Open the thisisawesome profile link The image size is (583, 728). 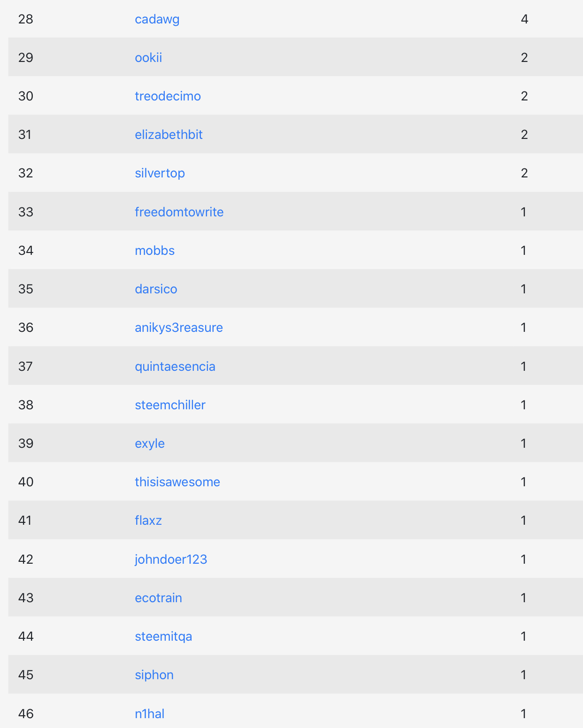click(x=177, y=482)
